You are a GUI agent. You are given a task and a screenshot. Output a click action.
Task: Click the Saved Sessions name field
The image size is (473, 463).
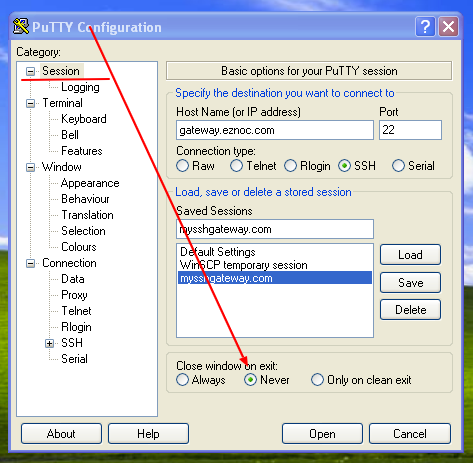pyautogui.click(x=275, y=229)
